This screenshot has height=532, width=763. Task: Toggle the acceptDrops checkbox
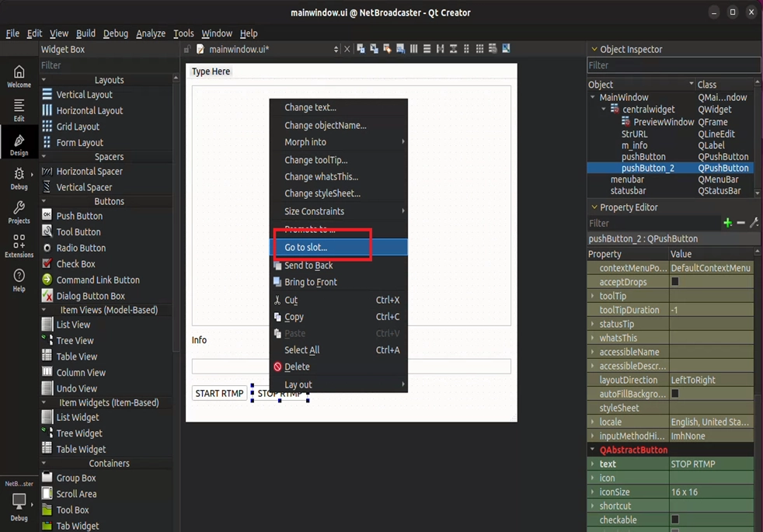(675, 282)
